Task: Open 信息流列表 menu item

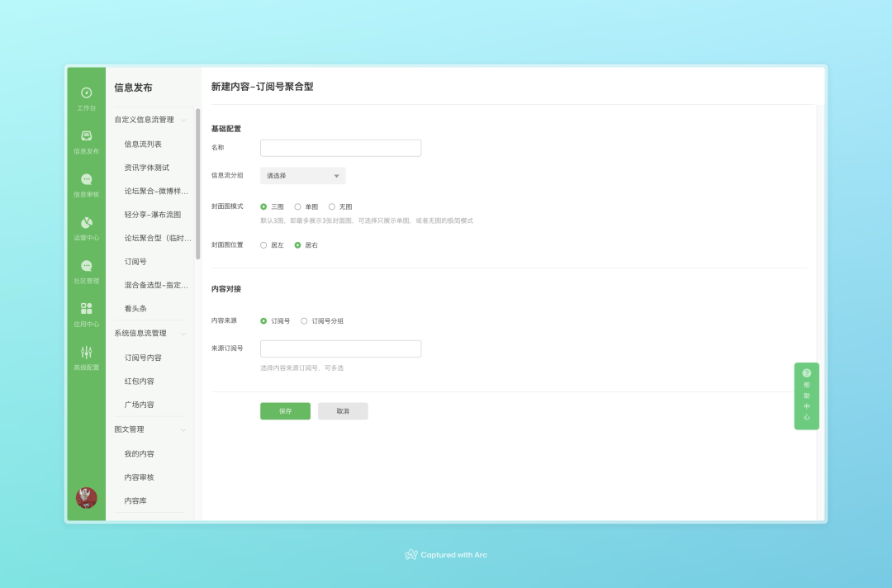Action: click(143, 145)
